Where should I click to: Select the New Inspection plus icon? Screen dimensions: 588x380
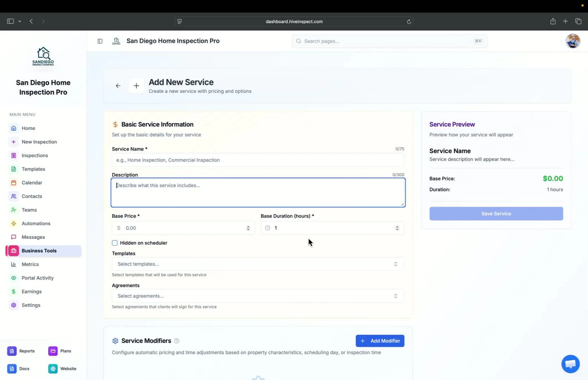(x=13, y=142)
